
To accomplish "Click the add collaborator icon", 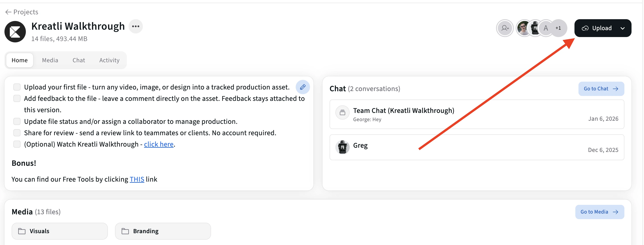I will [505, 28].
